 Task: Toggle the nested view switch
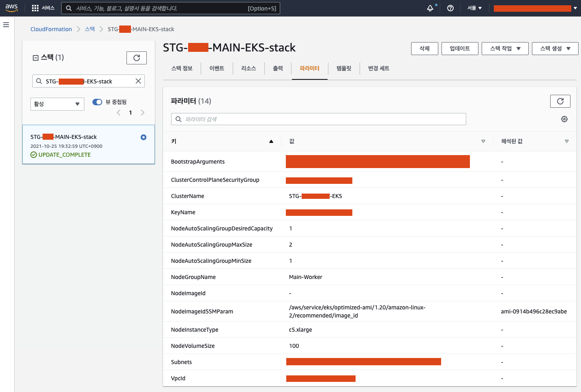[x=97, y=102]
